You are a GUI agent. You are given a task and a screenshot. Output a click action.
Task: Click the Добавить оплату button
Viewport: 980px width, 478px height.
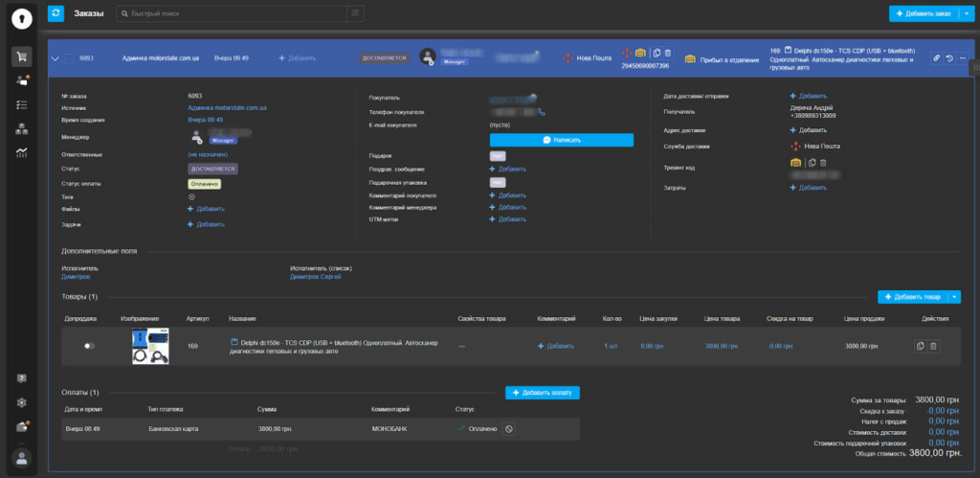pyautogui.click(x=543, y=393)
